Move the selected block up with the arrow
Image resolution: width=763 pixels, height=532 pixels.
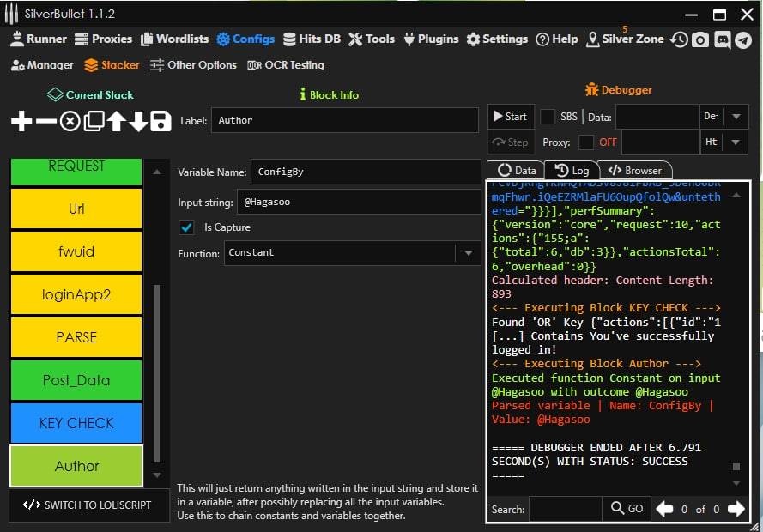click(117, 122)
